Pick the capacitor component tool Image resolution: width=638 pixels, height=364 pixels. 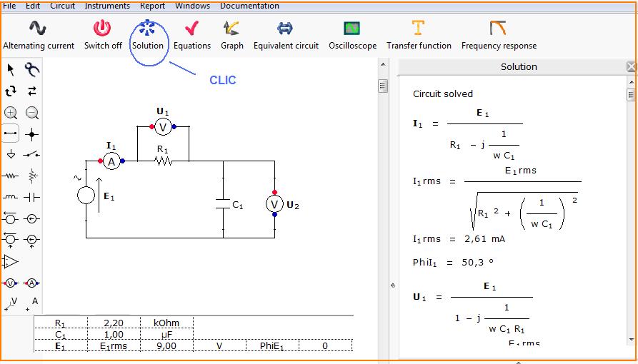click(32, 197)
